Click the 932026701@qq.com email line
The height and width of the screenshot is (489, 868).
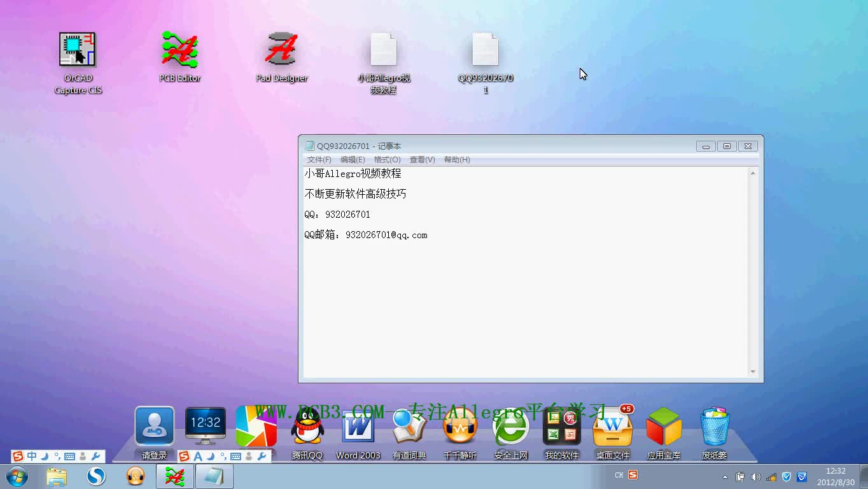tap(366, 235)
